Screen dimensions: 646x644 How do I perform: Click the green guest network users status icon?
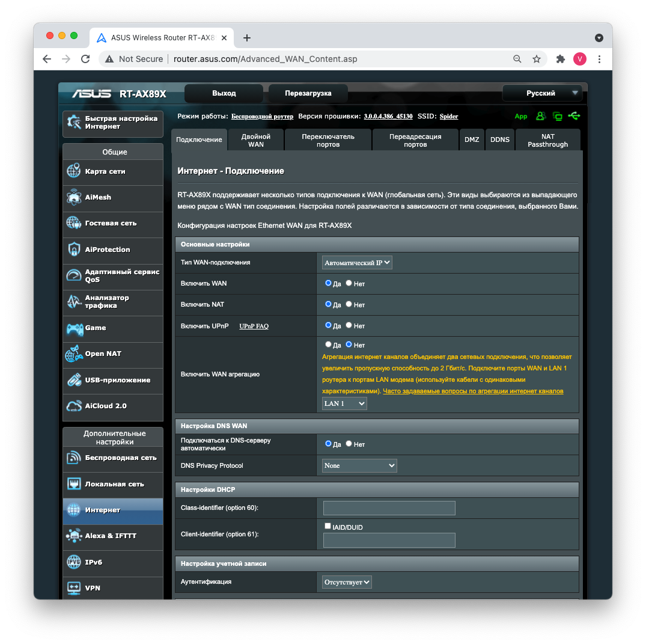coord(540,116)
